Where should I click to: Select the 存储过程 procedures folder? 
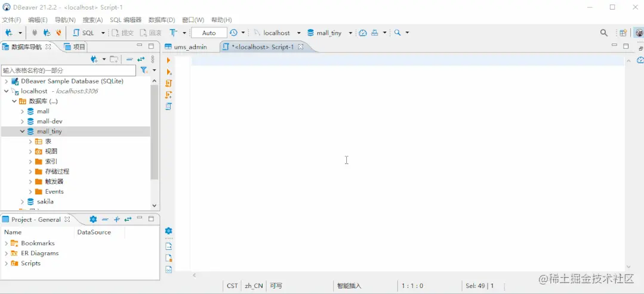coord(57,171)
